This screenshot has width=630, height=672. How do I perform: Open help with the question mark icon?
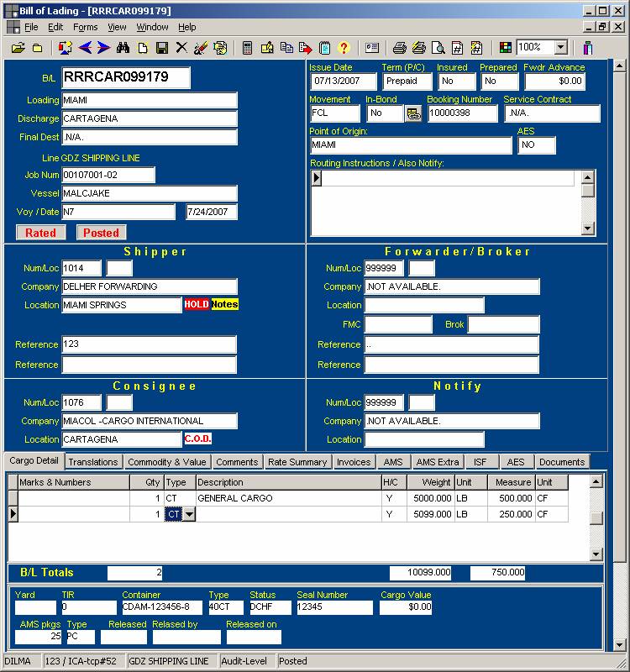tap(344, 48)
